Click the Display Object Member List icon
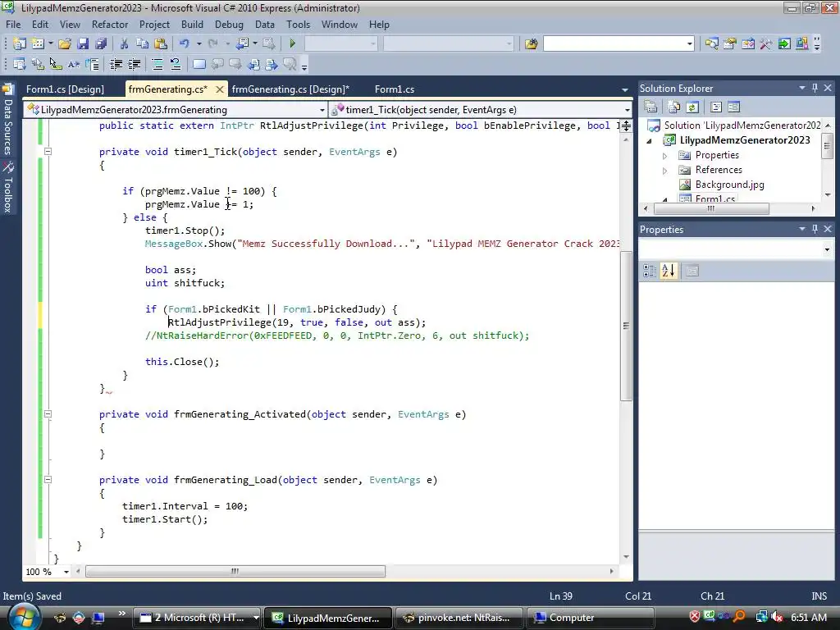Image resolution: width=840 pixels, height=630 pixels. 20,64
